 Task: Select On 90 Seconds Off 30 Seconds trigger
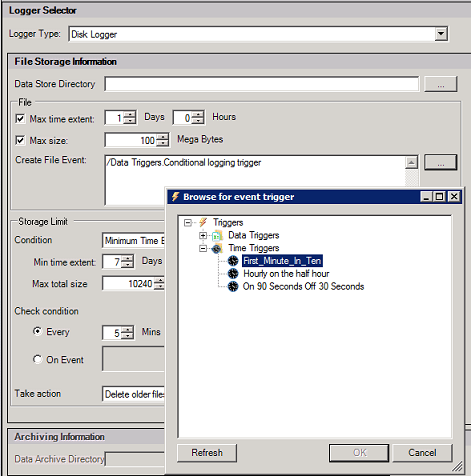303,286
